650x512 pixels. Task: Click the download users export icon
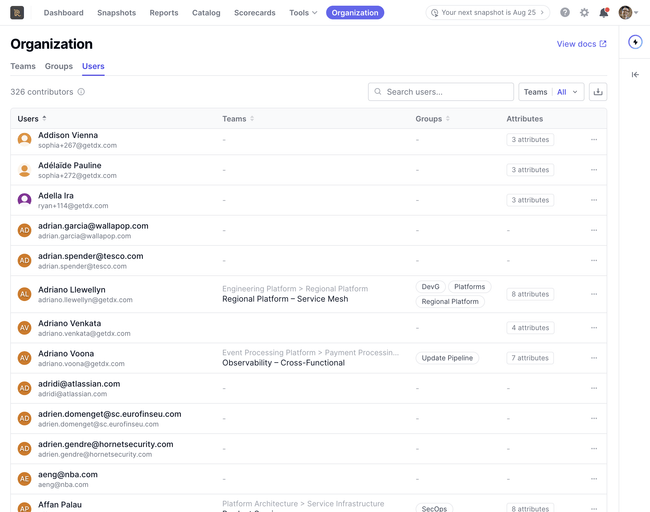tap(598, 92)
